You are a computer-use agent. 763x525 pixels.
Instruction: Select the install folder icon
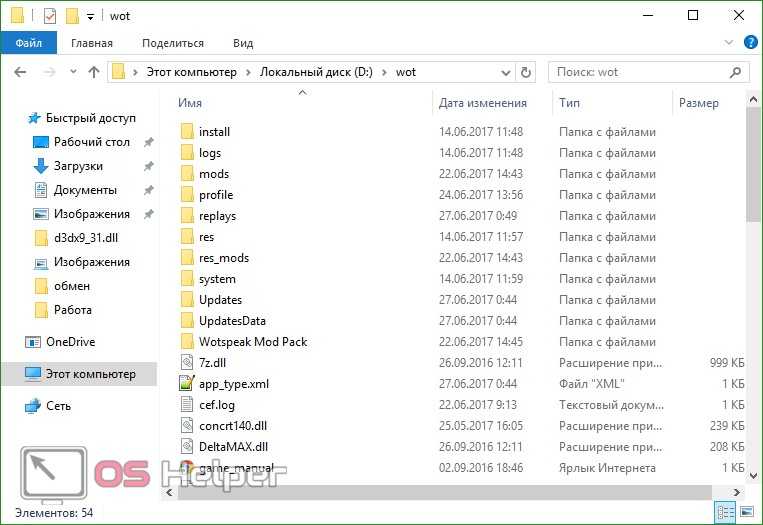pos(187,132)
